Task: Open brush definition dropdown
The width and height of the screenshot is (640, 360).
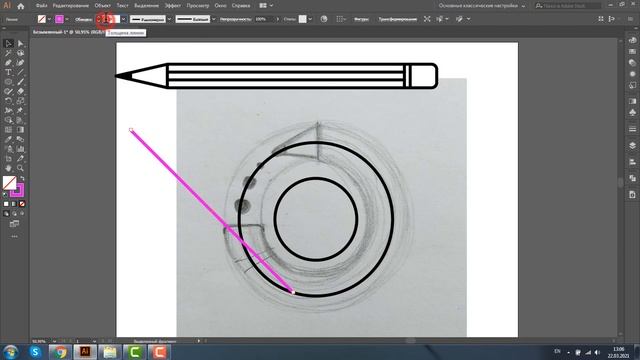Action: (x=213, y=19)
